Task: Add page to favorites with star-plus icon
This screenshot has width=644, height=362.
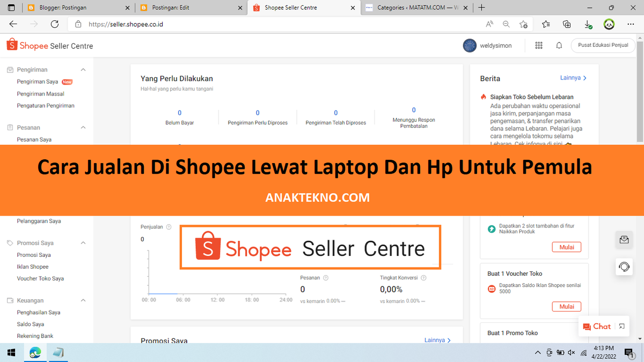Action: 523,24
